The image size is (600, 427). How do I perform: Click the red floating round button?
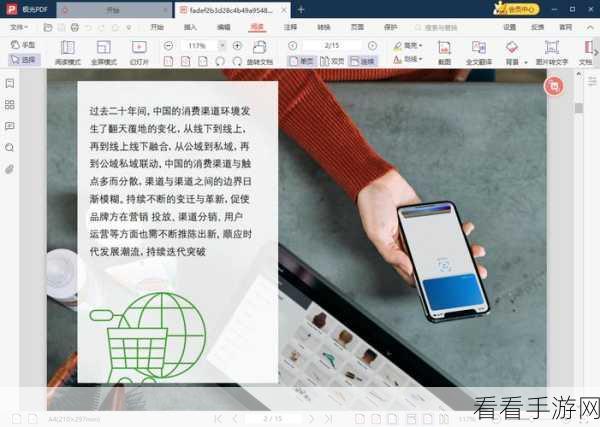[554, 86]
